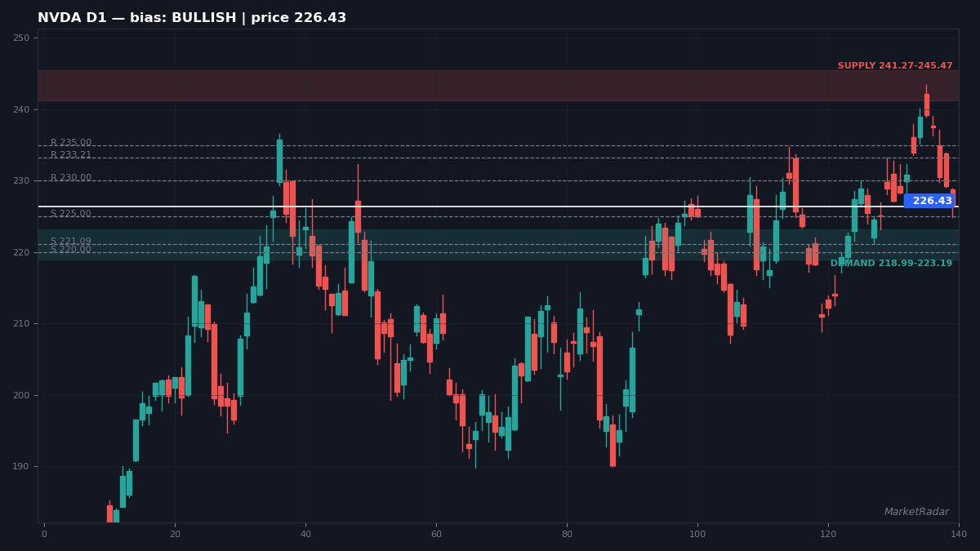Click the 210 y-axis tick label
This screenshot has width=980, height=551.
click(x=21, y=324)
